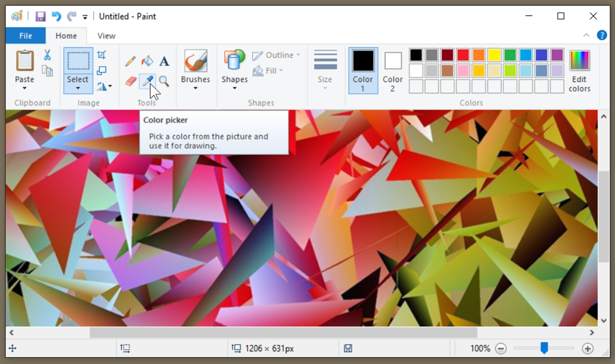
Task: Switch to the View tab
Action: (x=106, y=35)
